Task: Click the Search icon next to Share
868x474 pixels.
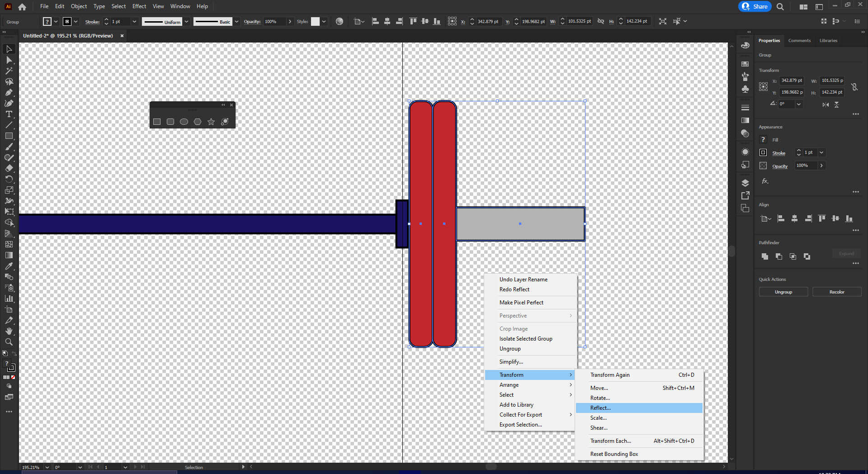Action: coord(780,7)
